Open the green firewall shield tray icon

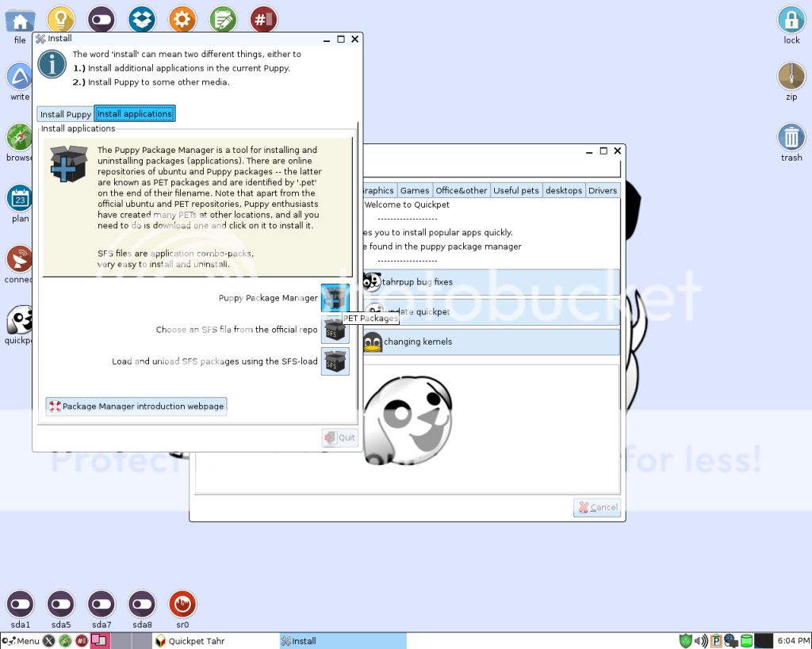click(x=686, y=640)
